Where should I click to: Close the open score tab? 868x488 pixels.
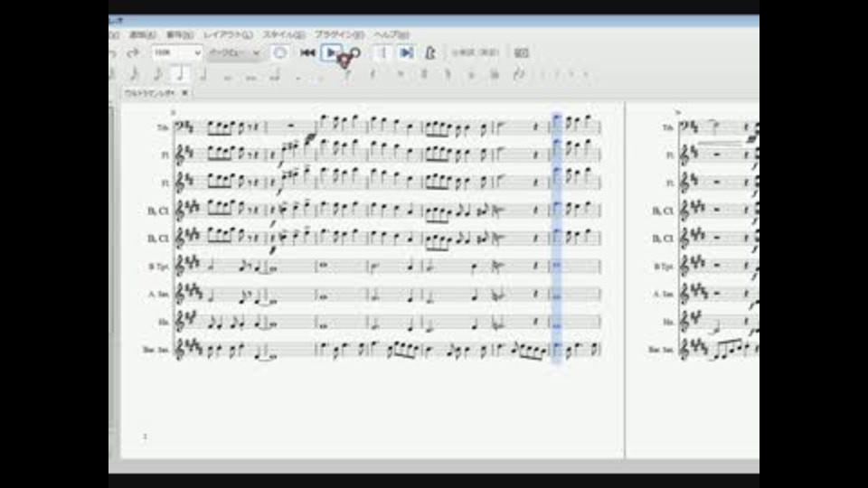pyautogui.click(x=184, y=93)
